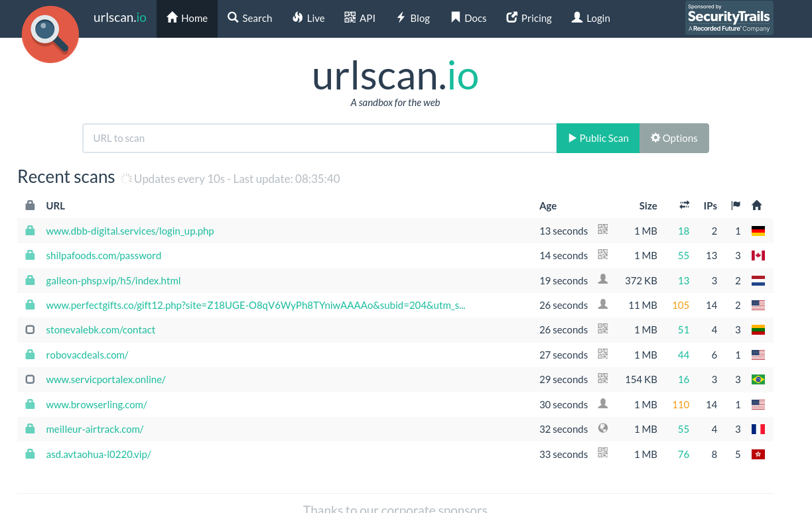Click the home column header icon

[x=757, y=205]
